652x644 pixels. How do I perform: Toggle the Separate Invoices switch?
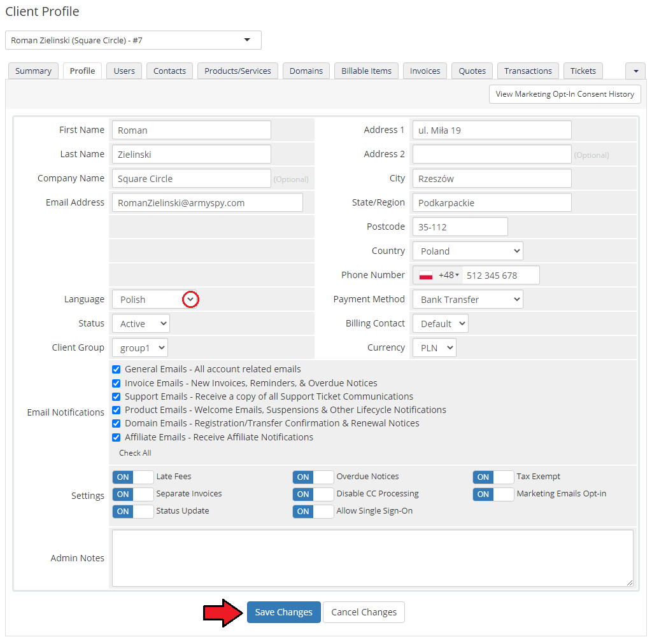coord(133,494)
